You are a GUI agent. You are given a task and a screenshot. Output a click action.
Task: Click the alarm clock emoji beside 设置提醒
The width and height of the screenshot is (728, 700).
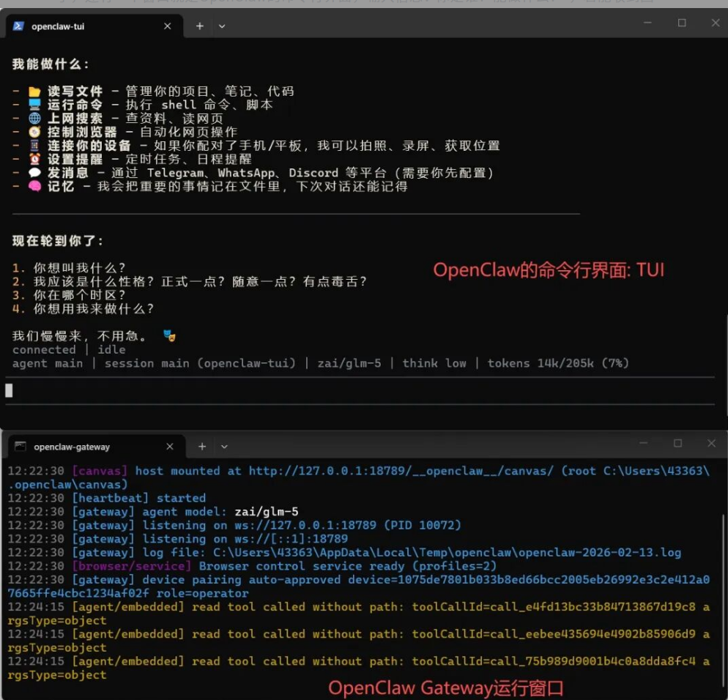click(x=34, y=159)
